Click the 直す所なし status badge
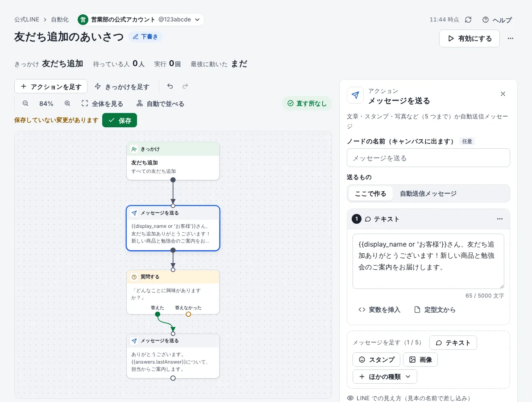 coord(307,103)
